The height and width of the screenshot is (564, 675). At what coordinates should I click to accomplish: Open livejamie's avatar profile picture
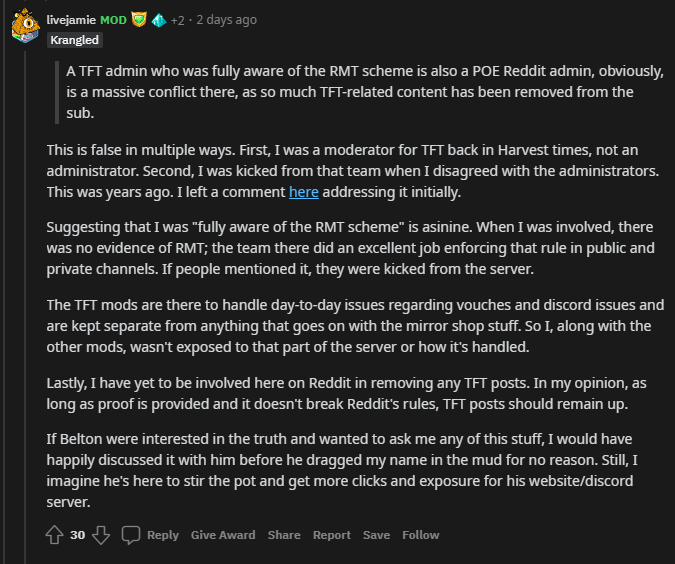click(x=25, y=25)
